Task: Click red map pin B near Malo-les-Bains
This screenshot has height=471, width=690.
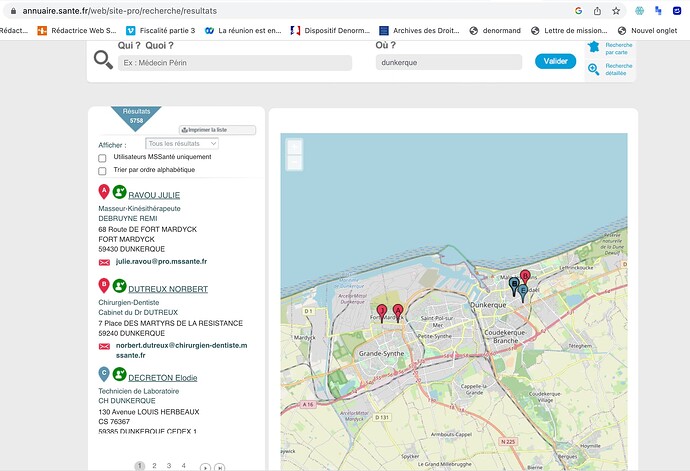Action: pyautogui.click(x=525, y=276)
